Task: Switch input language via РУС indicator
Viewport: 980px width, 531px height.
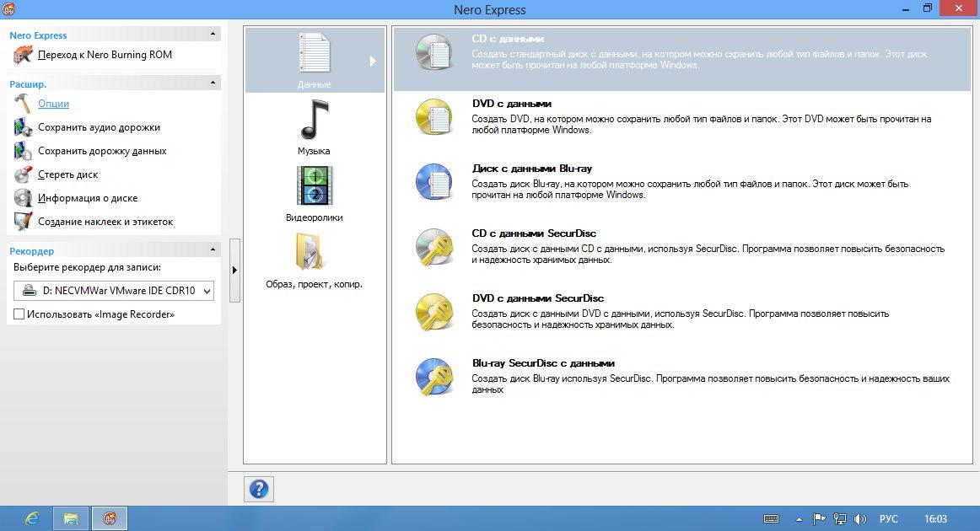Action: 889,519
